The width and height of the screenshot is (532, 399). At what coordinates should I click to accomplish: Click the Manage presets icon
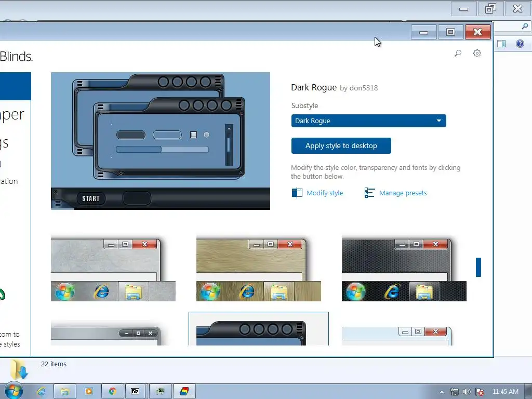pos(369,193)
